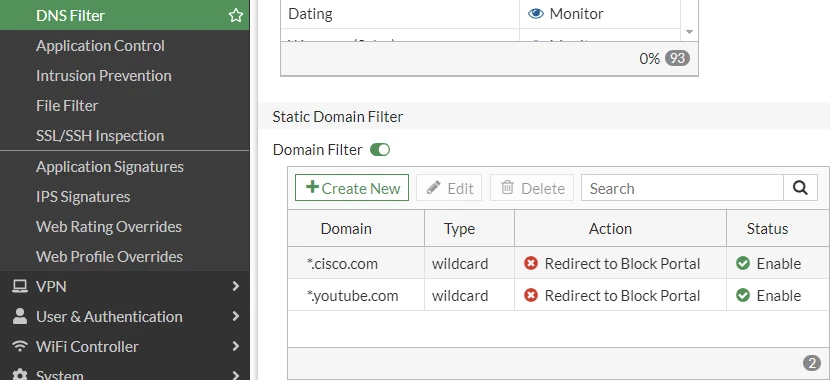
Task: Click Monitor action text for Dating
Action: [576, 14]
